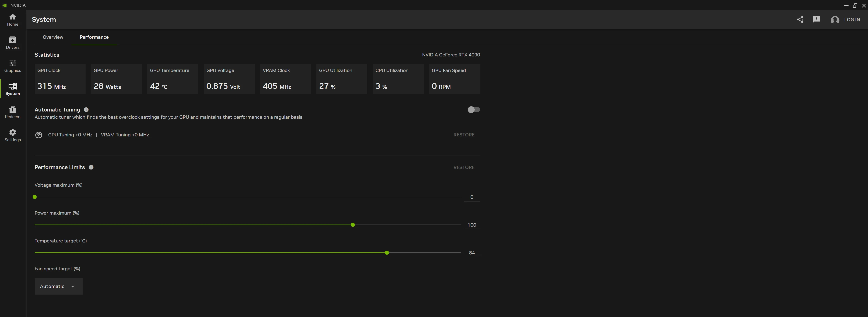Click the share icon in the header

click(800, 19)
